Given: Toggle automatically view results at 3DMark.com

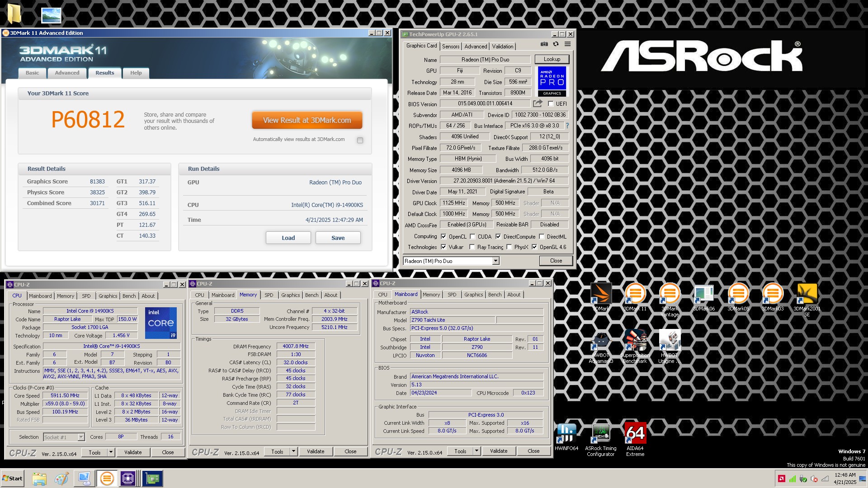Looking at the screenshot, I should [x=360, y=140].
